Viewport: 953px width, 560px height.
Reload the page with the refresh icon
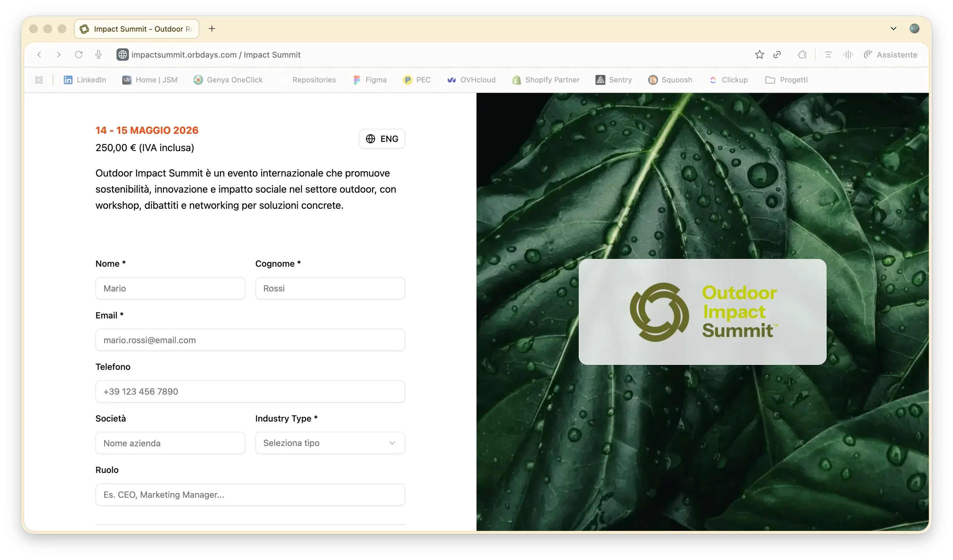pos(79,55)
